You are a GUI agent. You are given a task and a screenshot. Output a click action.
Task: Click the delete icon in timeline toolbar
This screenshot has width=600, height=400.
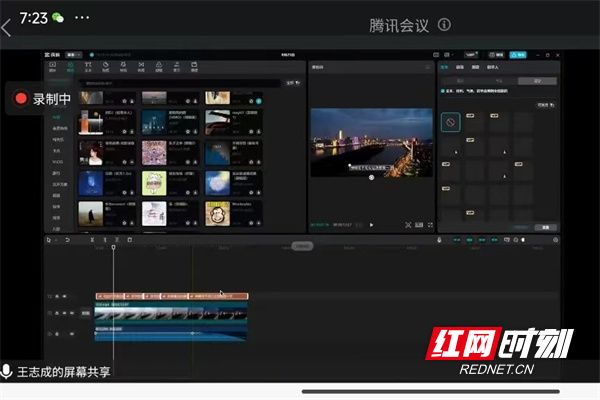coord(129,240)
